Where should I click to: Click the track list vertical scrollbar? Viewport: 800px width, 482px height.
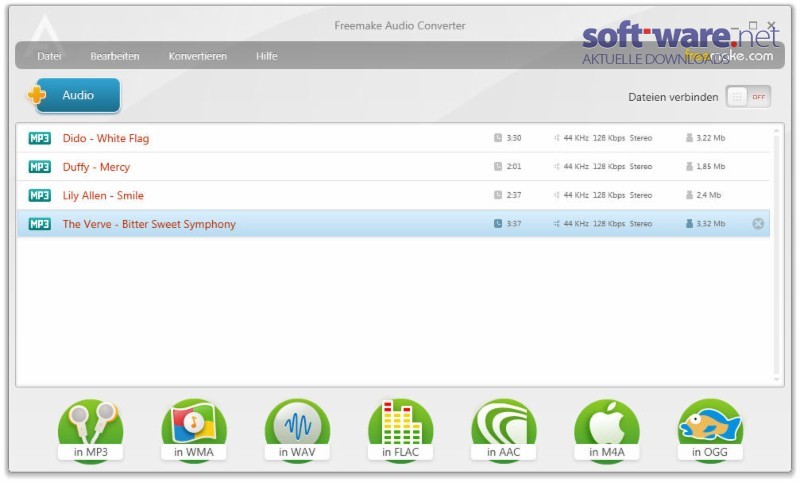coord(777,254)
